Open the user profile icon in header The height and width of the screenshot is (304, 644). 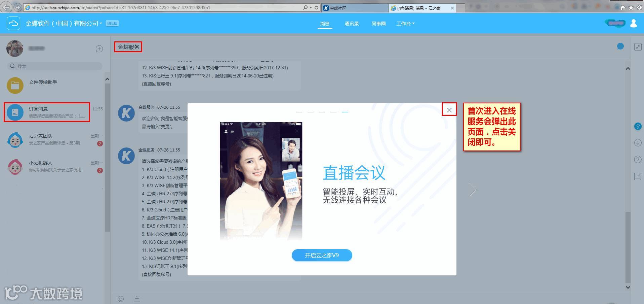pos(634,23)
